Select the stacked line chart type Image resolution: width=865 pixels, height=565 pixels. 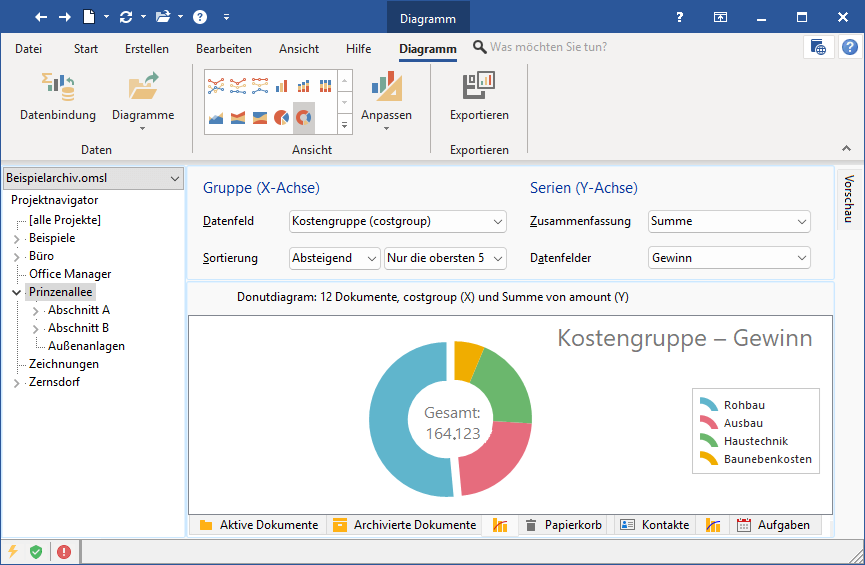tap(238, 86)
